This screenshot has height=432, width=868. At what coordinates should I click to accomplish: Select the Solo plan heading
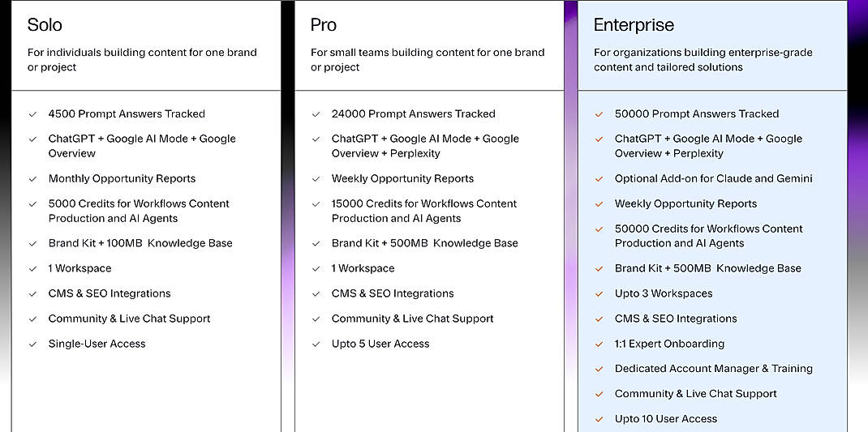coord(45,25)
